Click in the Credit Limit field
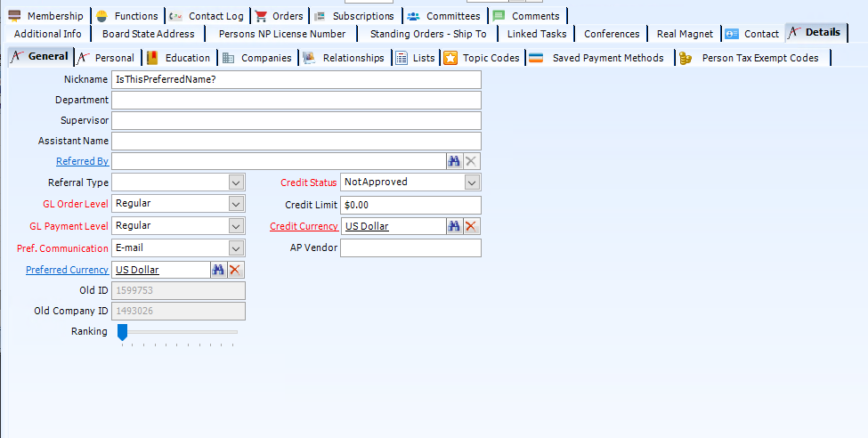This screenshot has height=438, width=868. coord(410,205)
